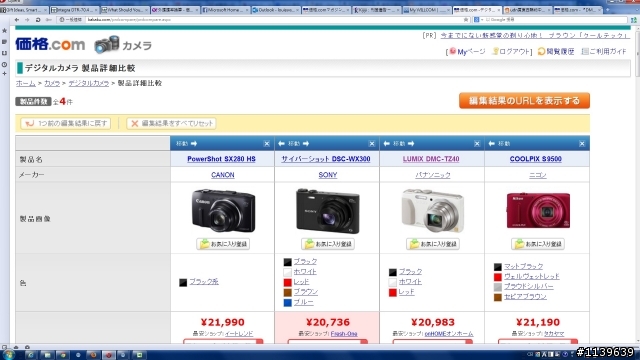Select Sony ブルー color swatch
Screen dimensions: 640x360
(x=287, y=303)
